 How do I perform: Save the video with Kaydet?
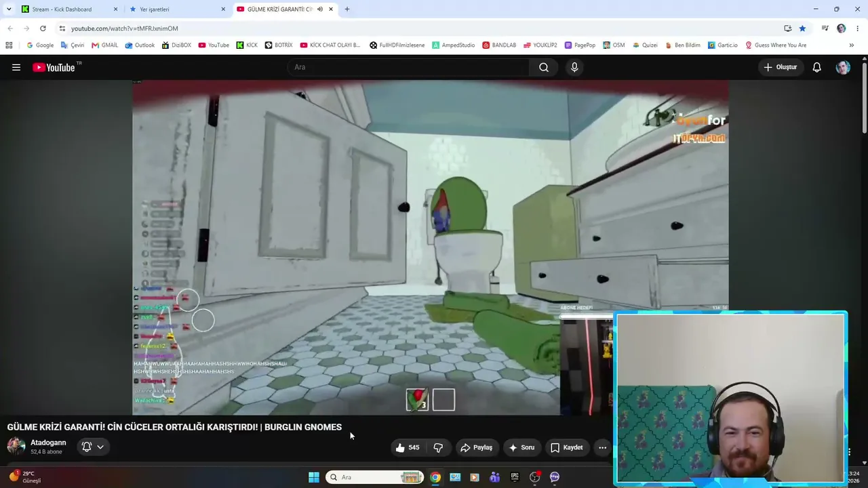point(566,447)
